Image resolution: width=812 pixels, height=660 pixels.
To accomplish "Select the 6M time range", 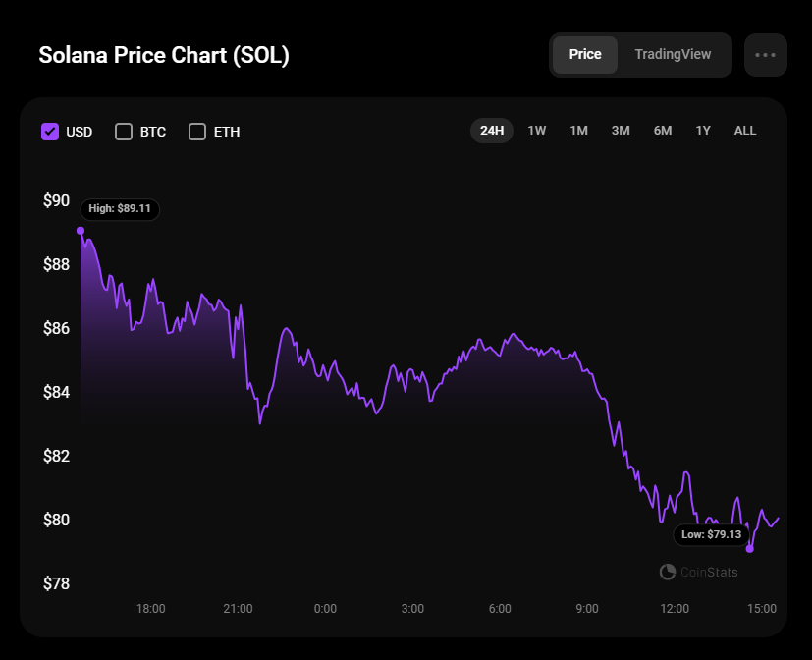I will 663,131.
